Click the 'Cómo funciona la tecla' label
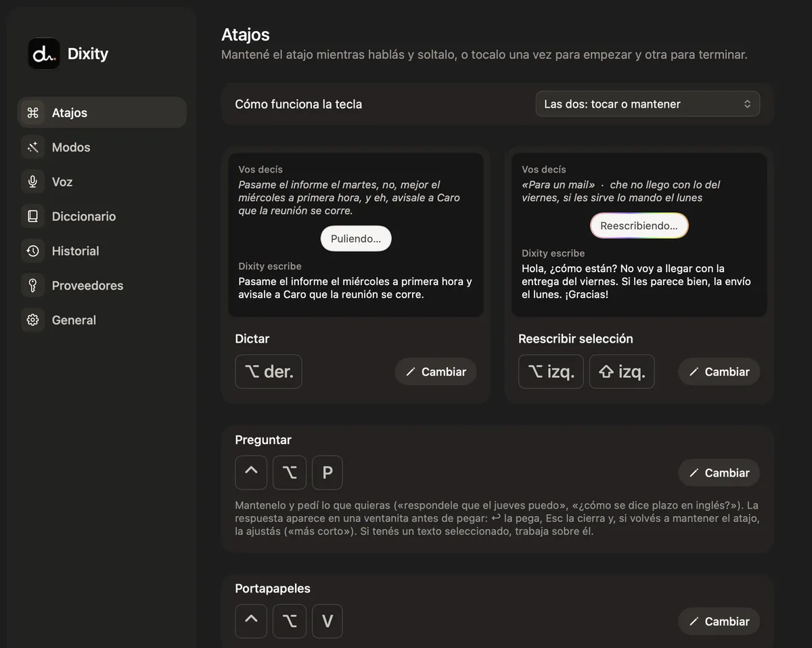This screenshot has width=812, height=648. 298,104
